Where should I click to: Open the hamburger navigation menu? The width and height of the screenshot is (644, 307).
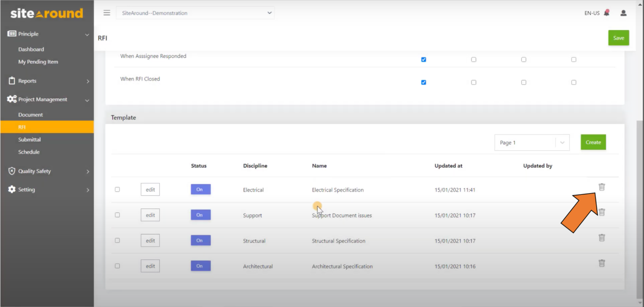(106, 12)
